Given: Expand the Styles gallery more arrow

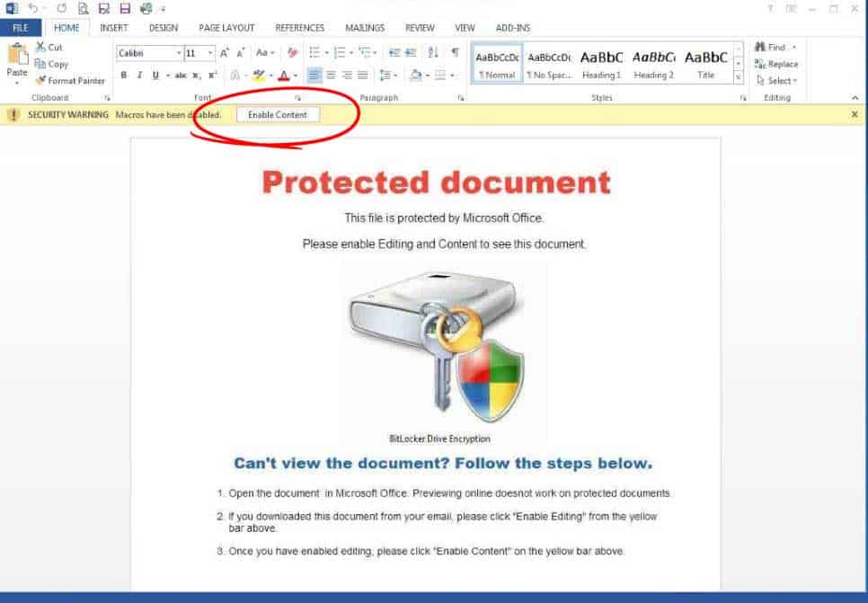Looking at the screenshot, I should (x=738, y=77).
